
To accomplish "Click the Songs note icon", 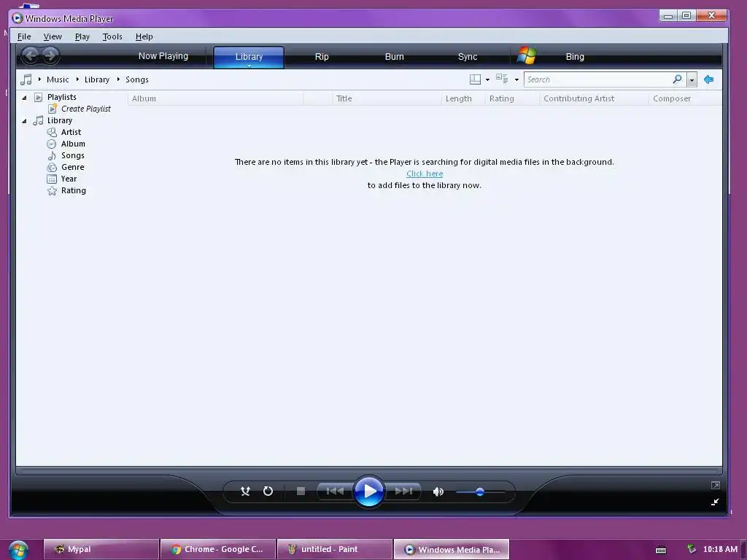I will coord(52,155).
